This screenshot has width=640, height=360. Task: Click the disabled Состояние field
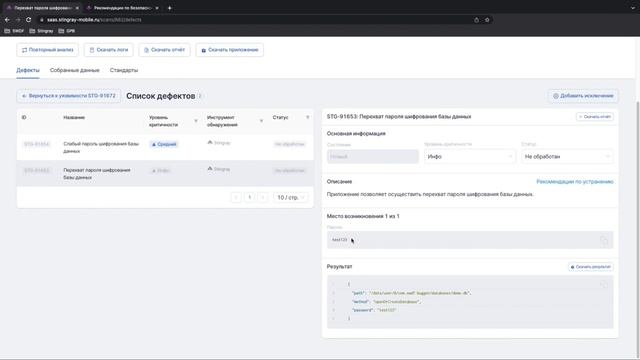(373, 157)
